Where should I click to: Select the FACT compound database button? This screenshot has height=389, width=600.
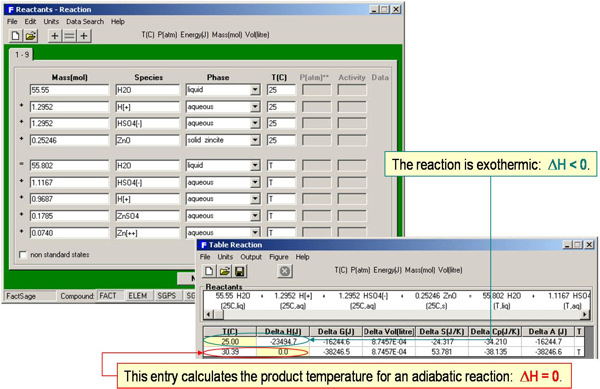pos(108,296)
